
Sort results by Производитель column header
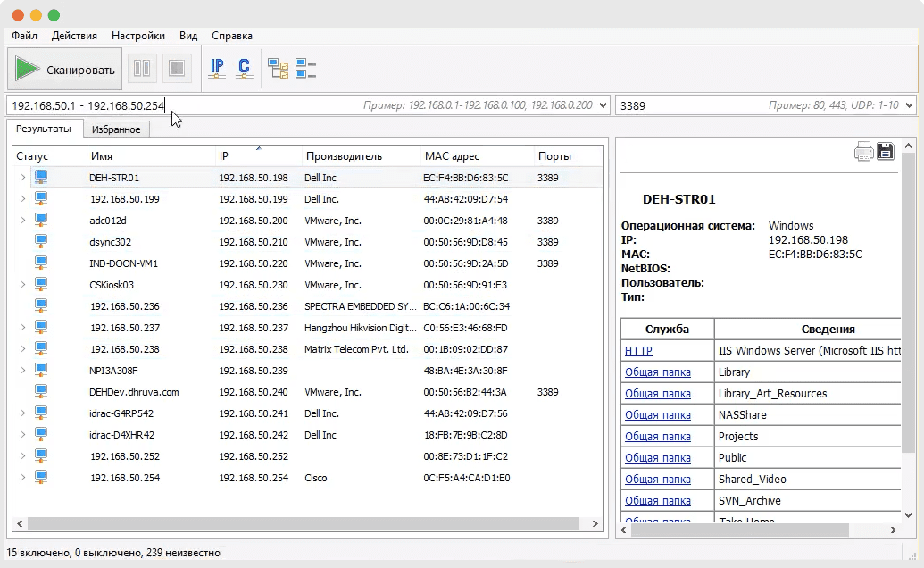pos(344,156)
